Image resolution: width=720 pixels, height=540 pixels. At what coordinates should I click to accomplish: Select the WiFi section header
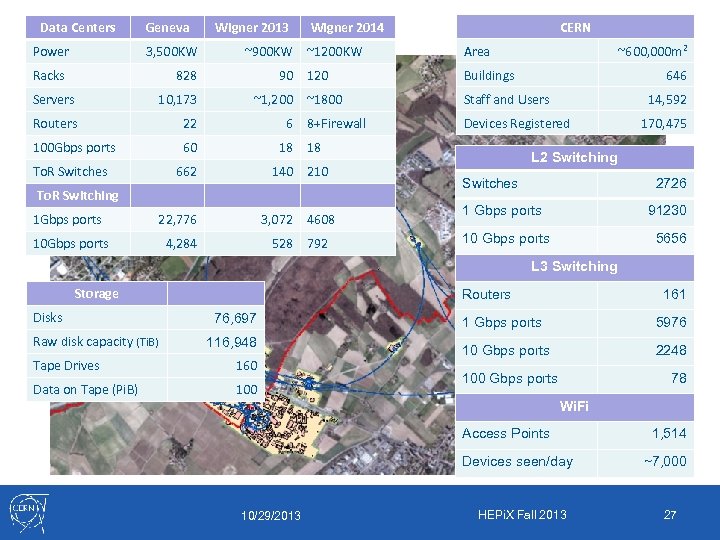click(574, 406)
